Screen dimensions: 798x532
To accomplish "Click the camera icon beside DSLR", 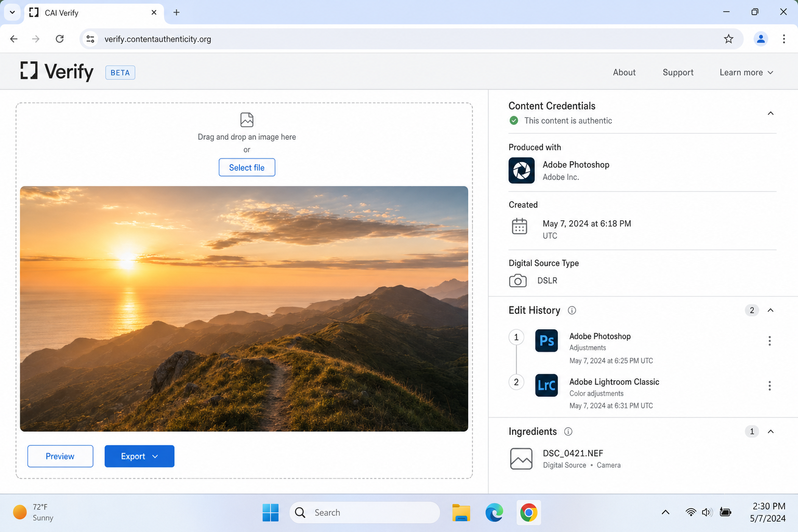I will 517,281.
